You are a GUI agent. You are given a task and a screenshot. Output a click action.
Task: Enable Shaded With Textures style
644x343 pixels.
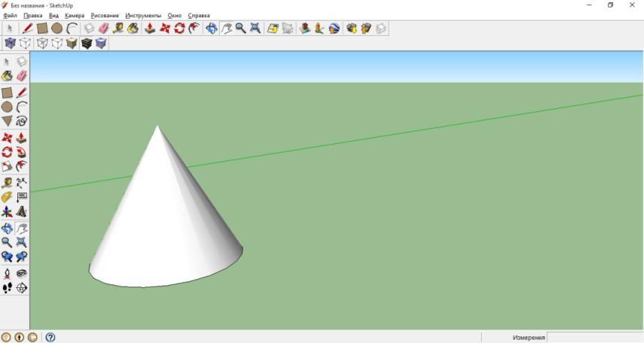[87, 43]
